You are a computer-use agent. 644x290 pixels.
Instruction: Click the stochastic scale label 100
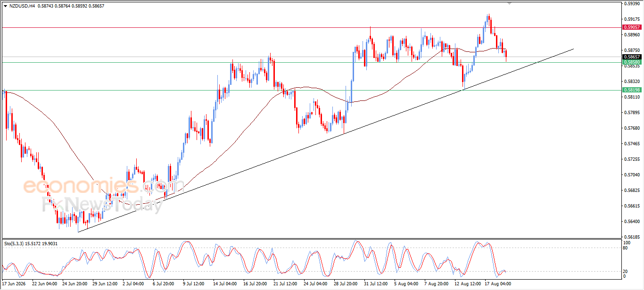(628, 242)
